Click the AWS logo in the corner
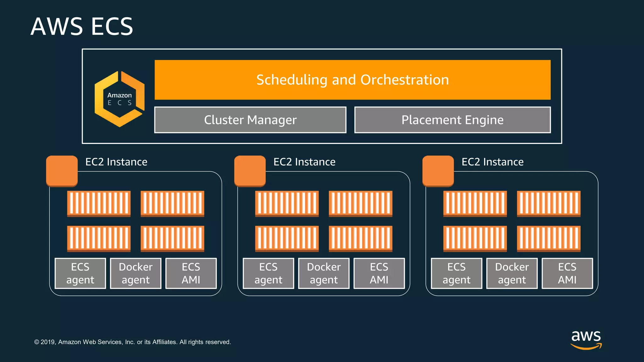This screenshot has height=362, width=644. [x=586, y=339]
